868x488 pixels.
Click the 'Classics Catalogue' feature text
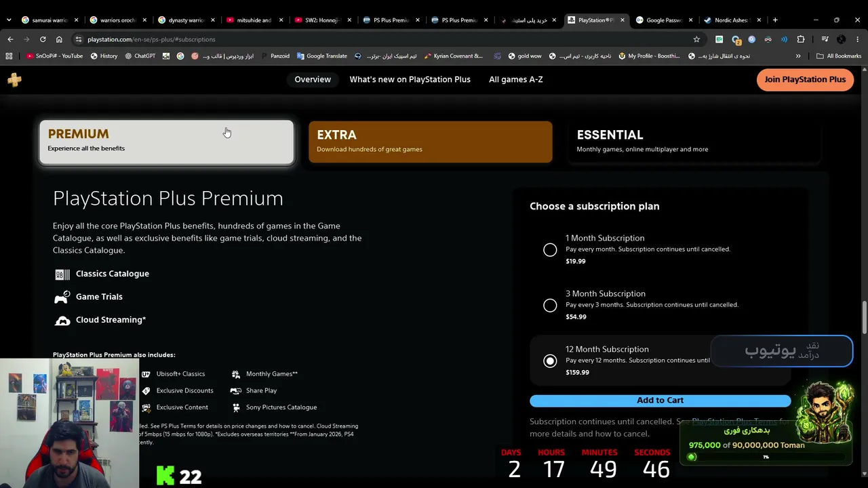tap(113, 274)
